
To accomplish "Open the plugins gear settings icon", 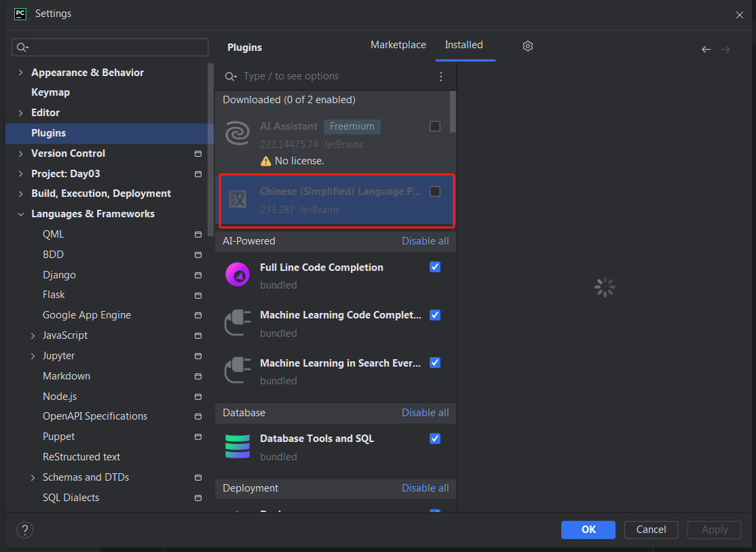I will 527,46.
